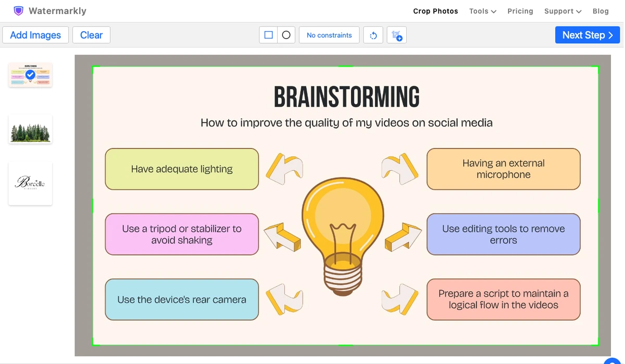This screenshot has width=625, height=364.
Task: Expand the Support menu
Action: [x=562, y=11]
